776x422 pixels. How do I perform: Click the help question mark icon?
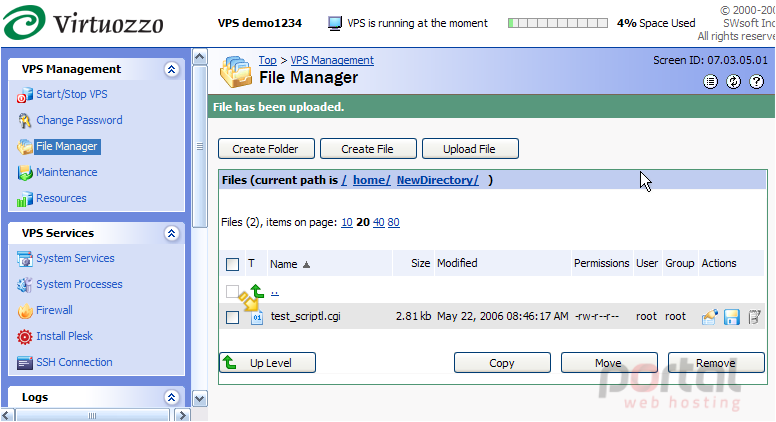pos(756,82)
